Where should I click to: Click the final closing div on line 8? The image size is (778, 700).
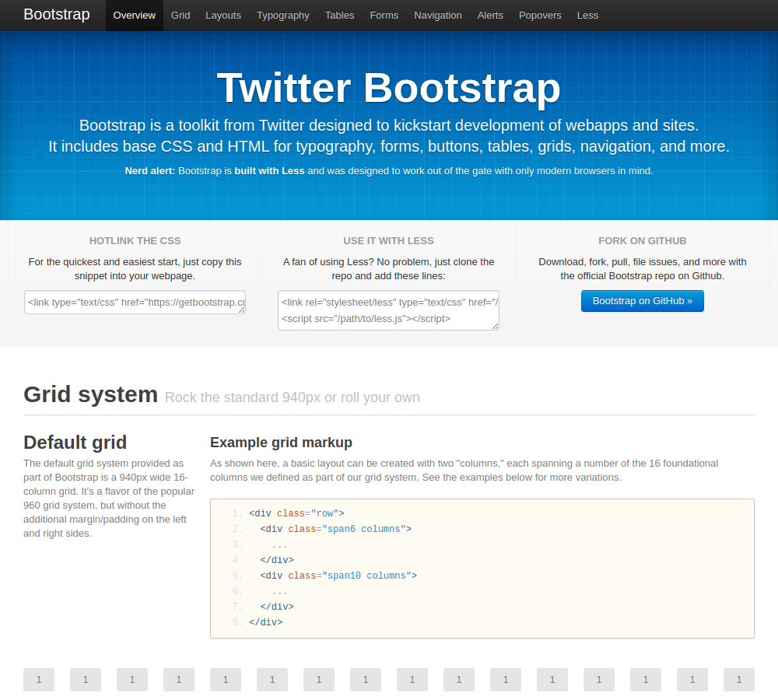coord(265,622)
